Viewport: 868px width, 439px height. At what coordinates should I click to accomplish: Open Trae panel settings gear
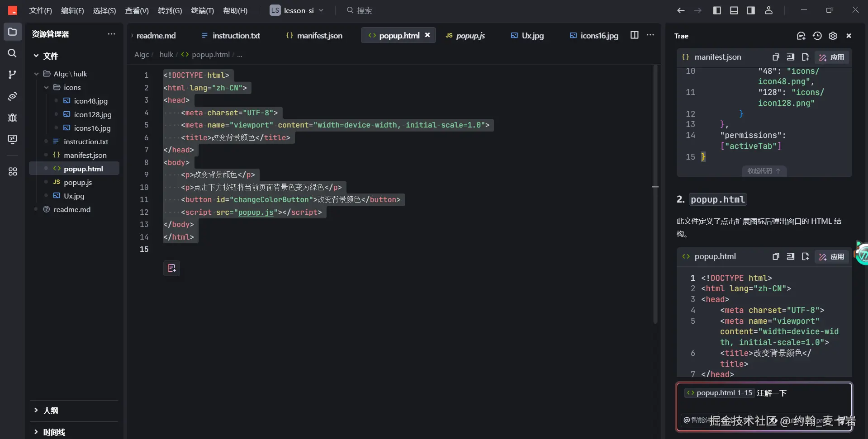(833, 36)
